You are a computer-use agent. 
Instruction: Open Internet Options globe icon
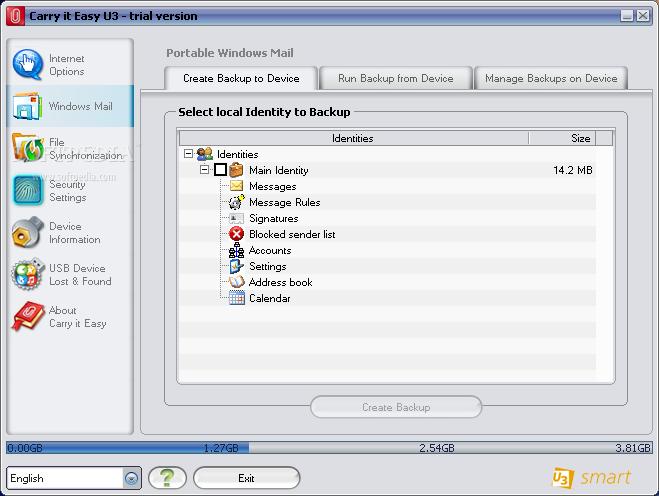click(x=27, y=64)
